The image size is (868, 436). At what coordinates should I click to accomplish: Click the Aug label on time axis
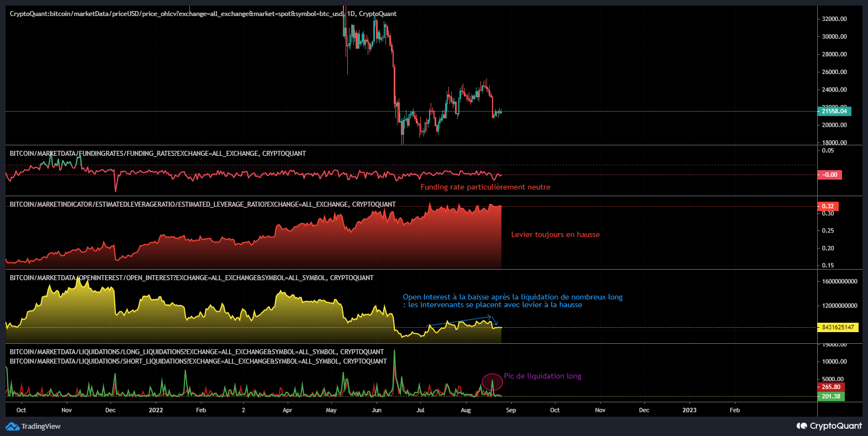(x=465, y=410)
